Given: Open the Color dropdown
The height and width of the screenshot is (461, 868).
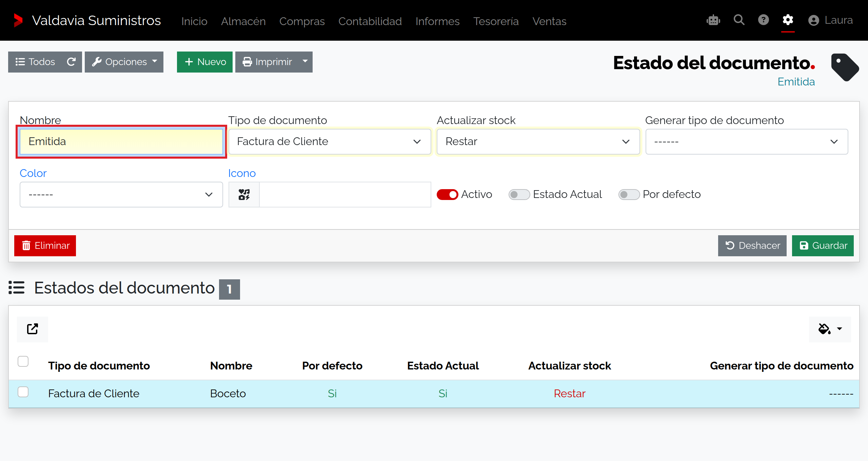Looking at the screenshot, I should (x=121, y=195).
